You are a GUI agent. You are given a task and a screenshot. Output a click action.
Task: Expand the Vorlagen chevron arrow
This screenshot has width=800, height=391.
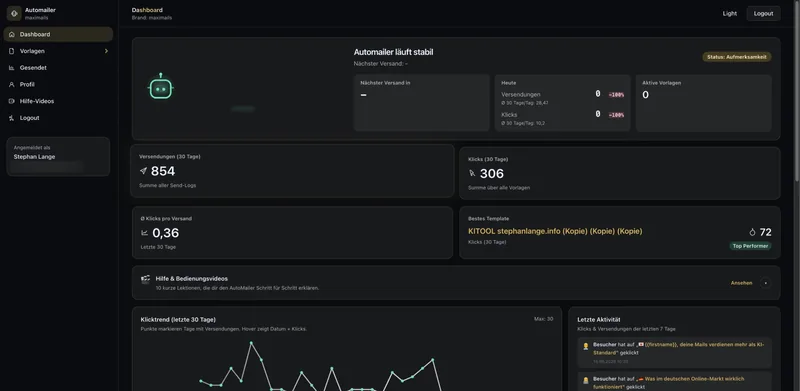point(106,51)
